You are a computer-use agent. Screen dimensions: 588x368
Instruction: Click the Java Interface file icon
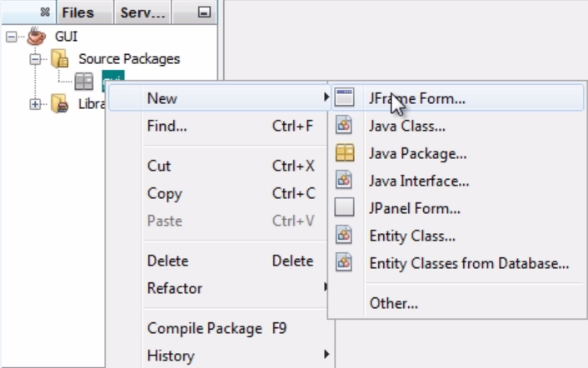tap(344, 180)
